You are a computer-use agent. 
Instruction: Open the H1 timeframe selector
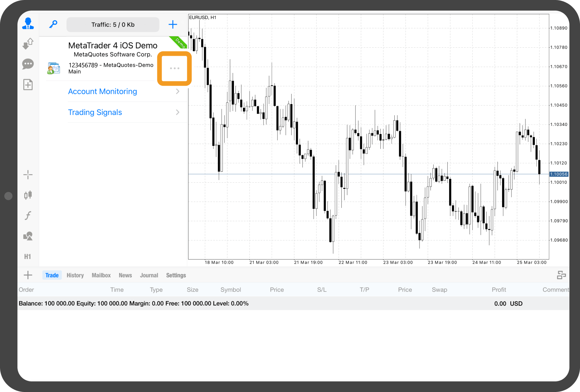pos(28,256)
